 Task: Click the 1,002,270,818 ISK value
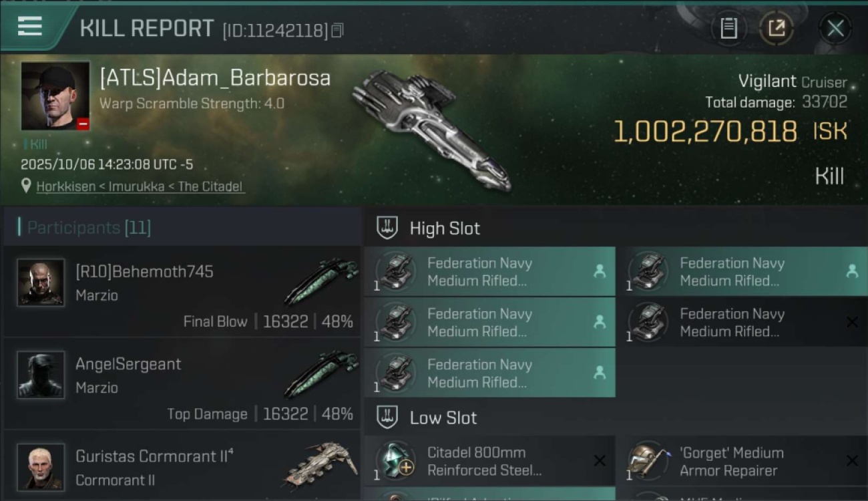tap(704, 132)
